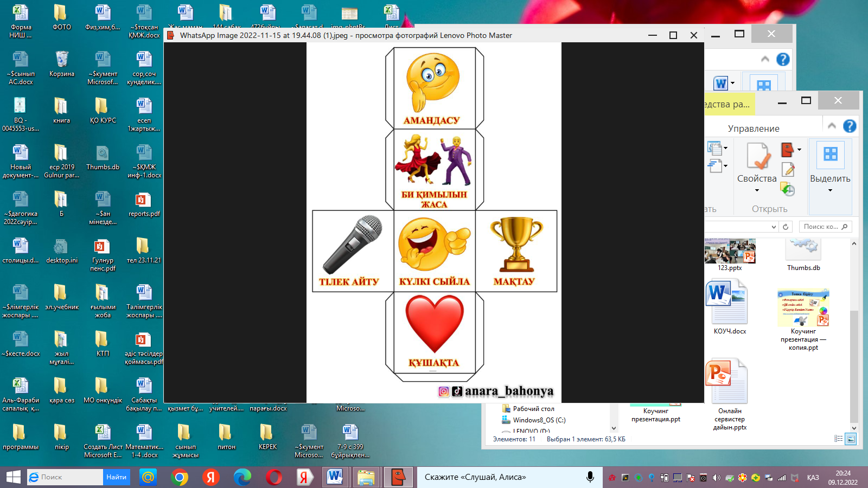This screenshot has height=488, width=868.
Task: Open the red-face Open-with dropdown arrow
Action: (799, 150)
